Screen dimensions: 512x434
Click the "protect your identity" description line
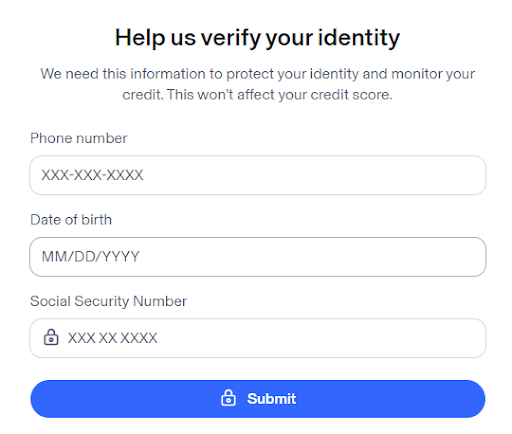(257, 74)
